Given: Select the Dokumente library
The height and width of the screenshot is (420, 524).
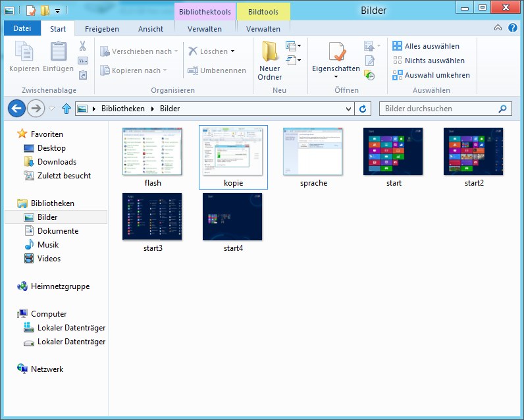Looking at the screenshot, I should click(x=51, y=231).
